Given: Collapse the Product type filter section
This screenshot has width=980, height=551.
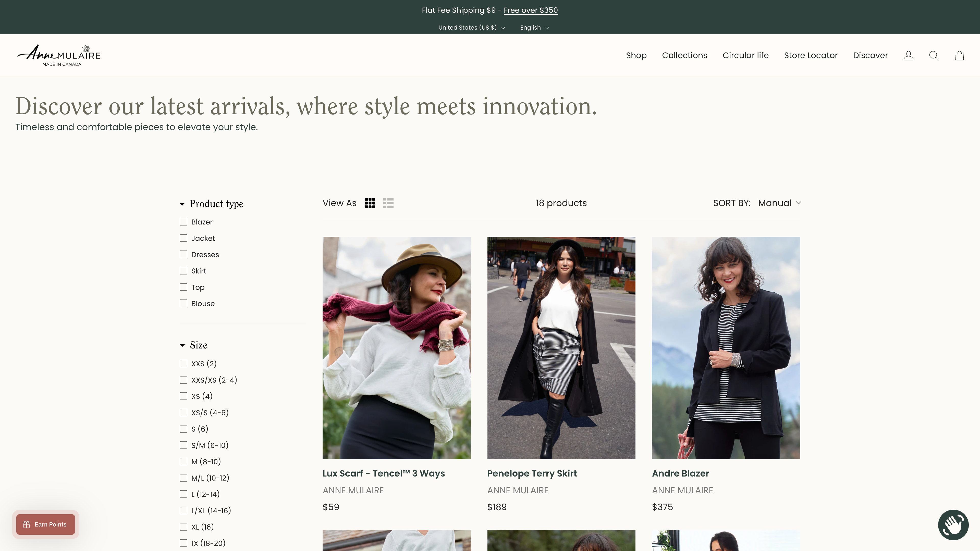Looking at the screenshot, I should [182, 204].
